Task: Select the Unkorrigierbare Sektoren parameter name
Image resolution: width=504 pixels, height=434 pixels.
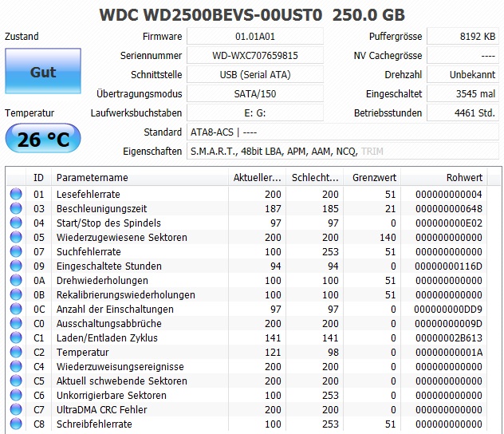Action: 112,395
